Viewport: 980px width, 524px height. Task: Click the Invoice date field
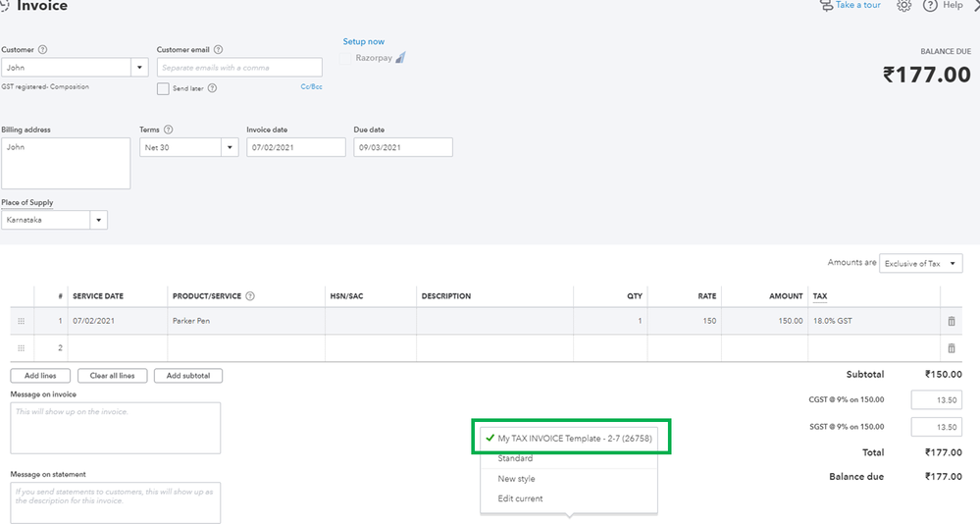[295, 147]
